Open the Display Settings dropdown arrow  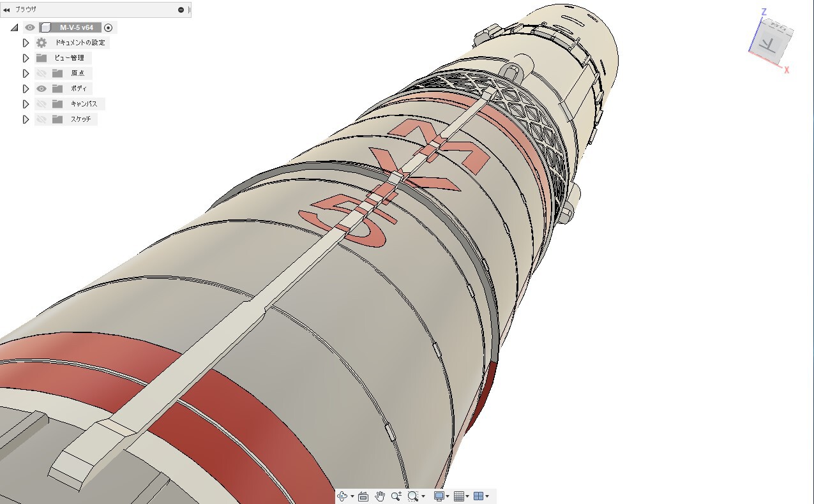[x=448, y=497]
